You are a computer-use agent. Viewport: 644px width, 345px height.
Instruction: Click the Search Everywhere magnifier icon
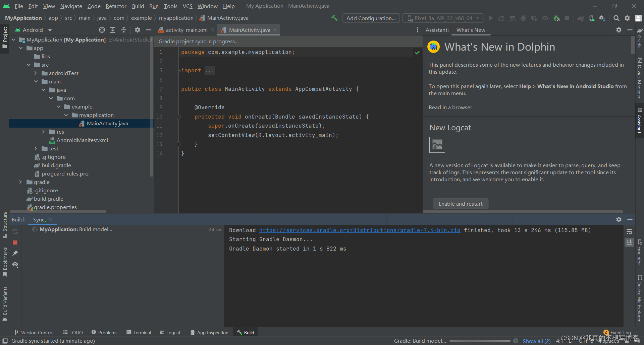click(x=616, y=18)
